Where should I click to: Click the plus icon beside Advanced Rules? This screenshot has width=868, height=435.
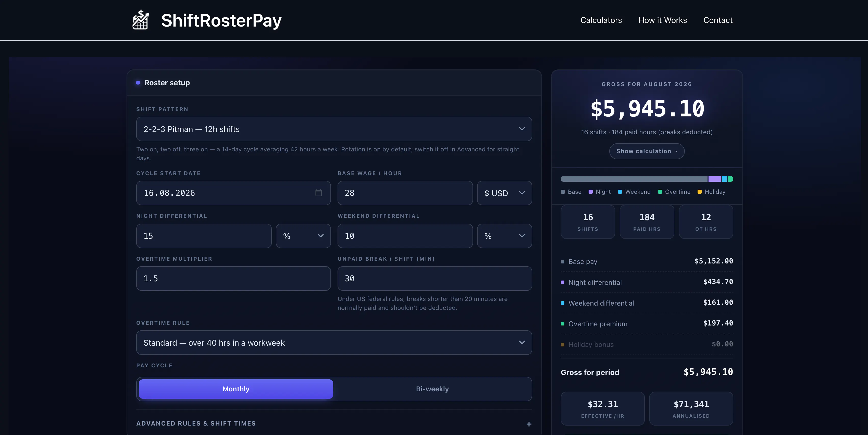point(529,424)
